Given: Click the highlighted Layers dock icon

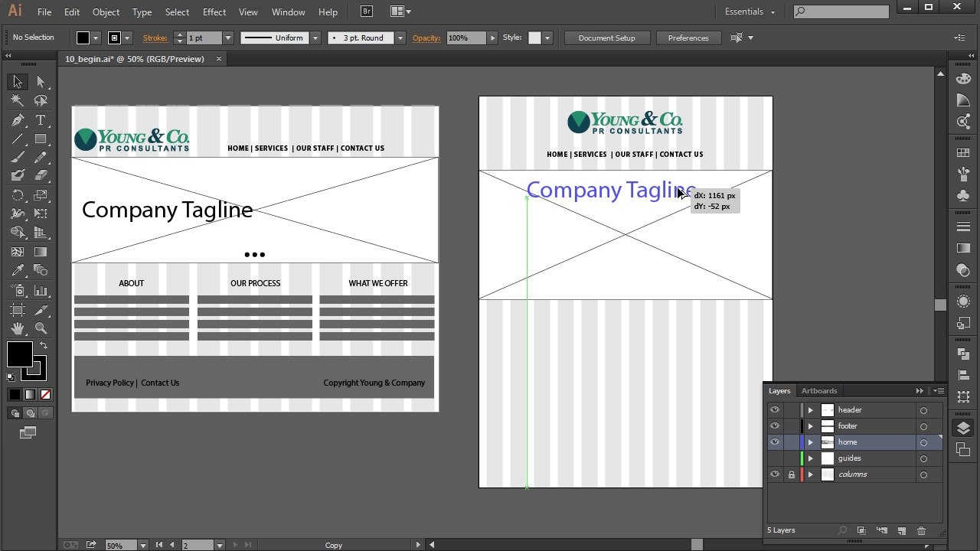Looking at the screenshot, I should 963,428.
